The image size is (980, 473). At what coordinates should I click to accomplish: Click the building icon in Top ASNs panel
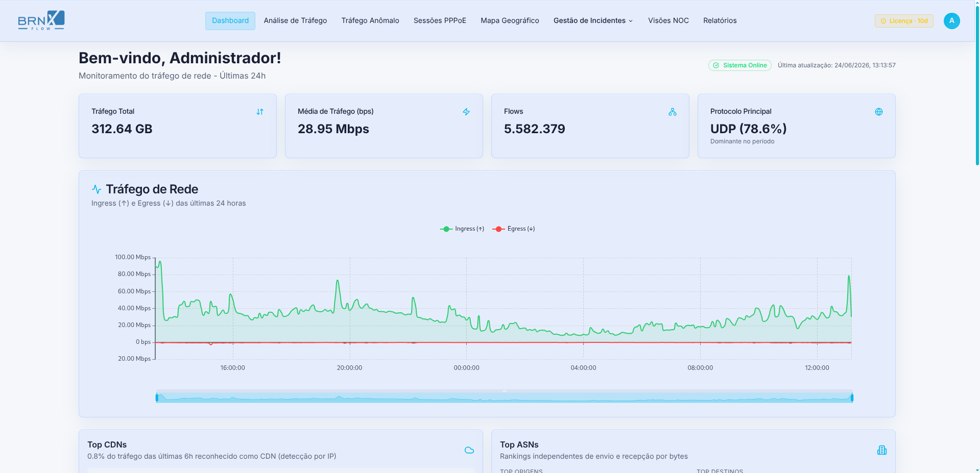click(882, 450)
